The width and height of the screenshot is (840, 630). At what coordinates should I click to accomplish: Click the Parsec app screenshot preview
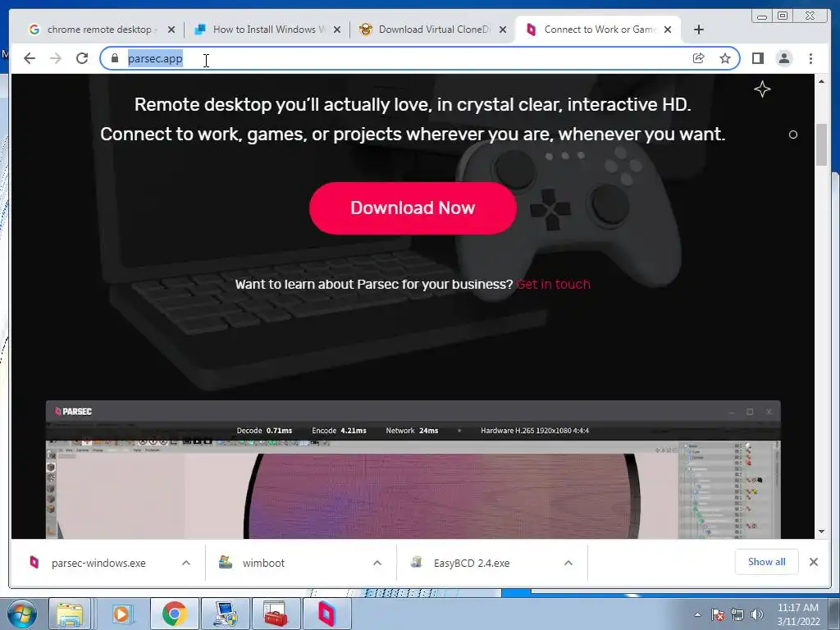coord(413,469)
